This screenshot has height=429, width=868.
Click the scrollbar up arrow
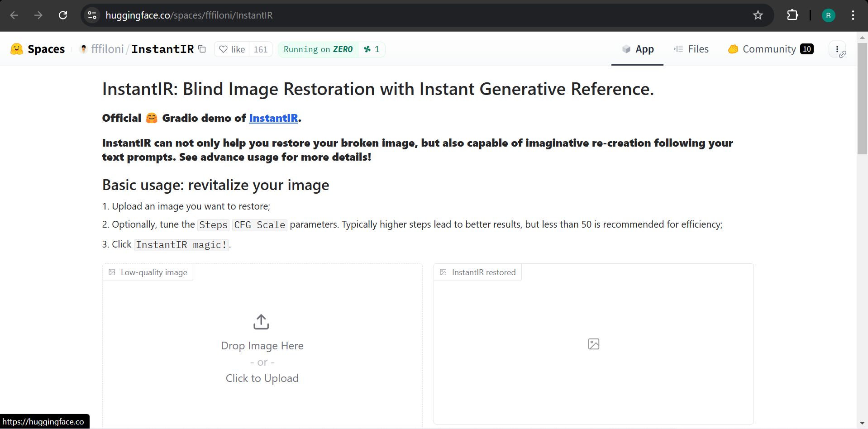pyautogui.click(x=862, y=37)
